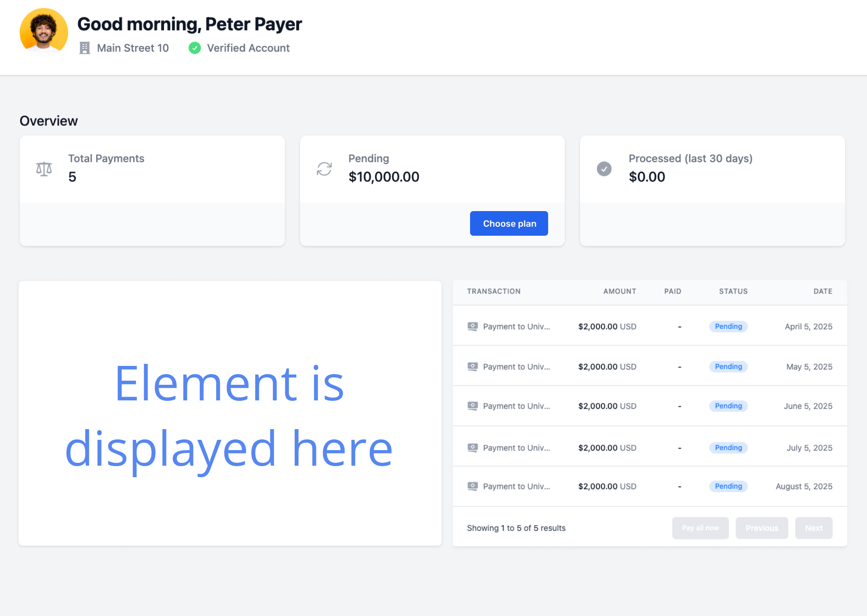Viewport: 867px width, 616px height.
Task: Click the cash icon on the August 5 payment
Action: point(473,486)
